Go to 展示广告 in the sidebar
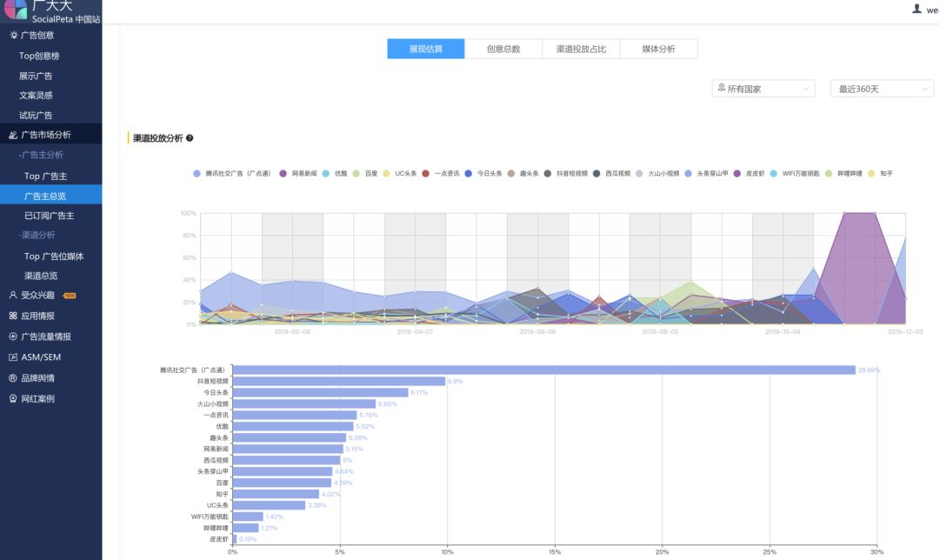This screenshot has height=560, width=939. click(x=36, y=76)
